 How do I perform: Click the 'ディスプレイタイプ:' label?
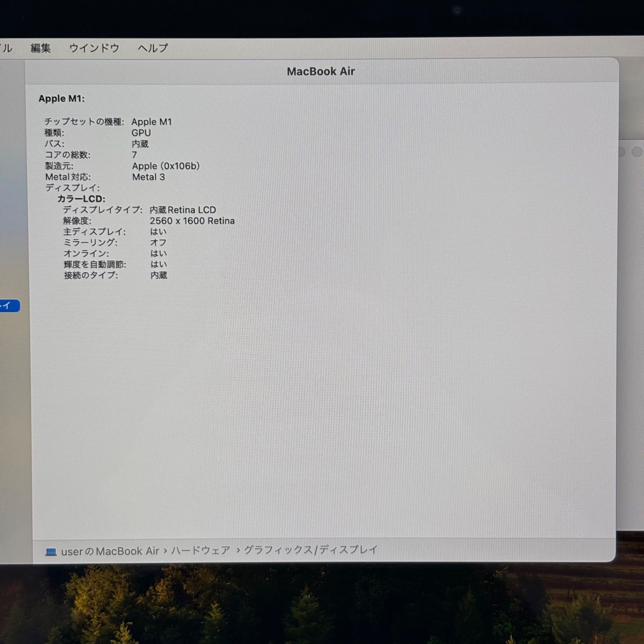[x=103, y=210]
